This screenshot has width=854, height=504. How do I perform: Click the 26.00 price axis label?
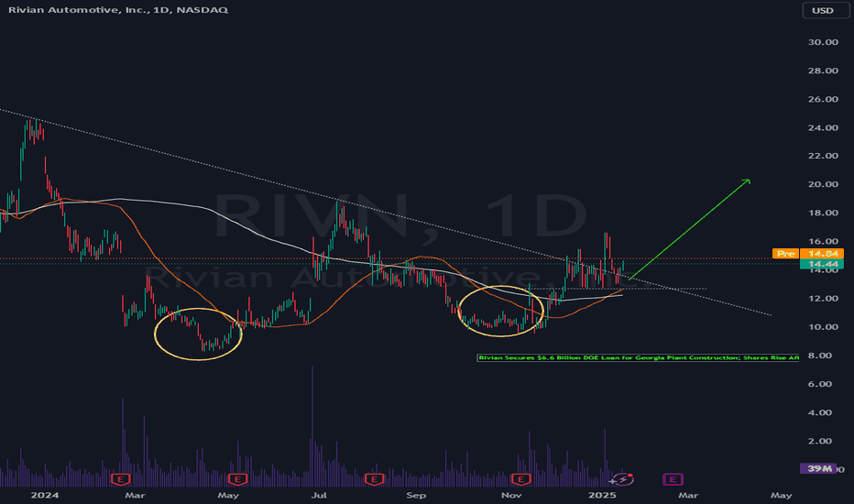(823, 99)
